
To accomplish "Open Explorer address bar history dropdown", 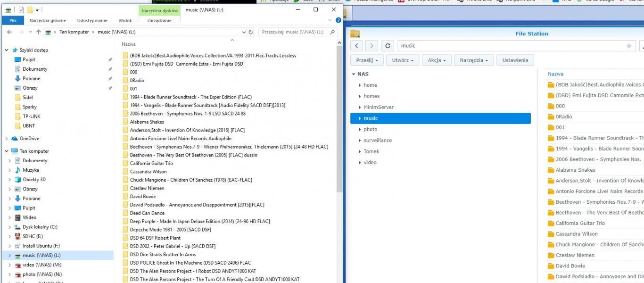I will point(244,32).
